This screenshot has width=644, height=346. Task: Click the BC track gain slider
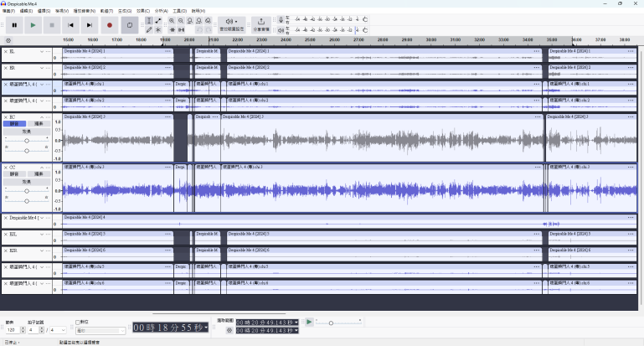click(x=27, y=141)
